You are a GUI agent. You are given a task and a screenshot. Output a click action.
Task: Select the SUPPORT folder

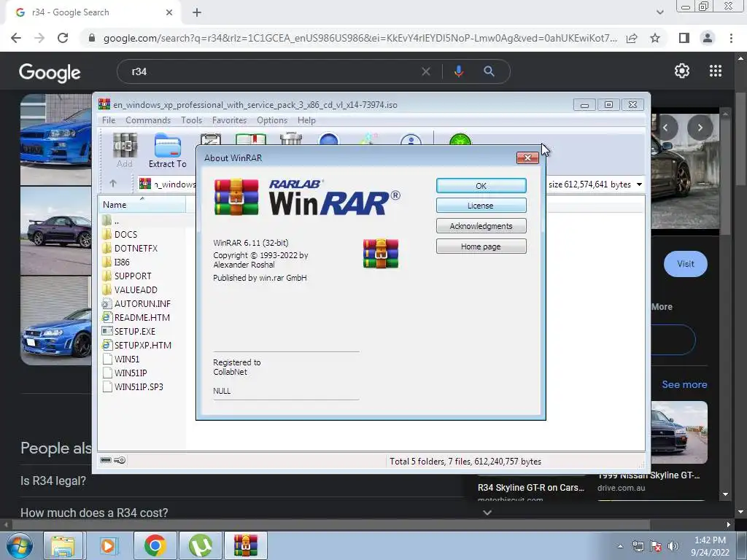pos(133,276)
